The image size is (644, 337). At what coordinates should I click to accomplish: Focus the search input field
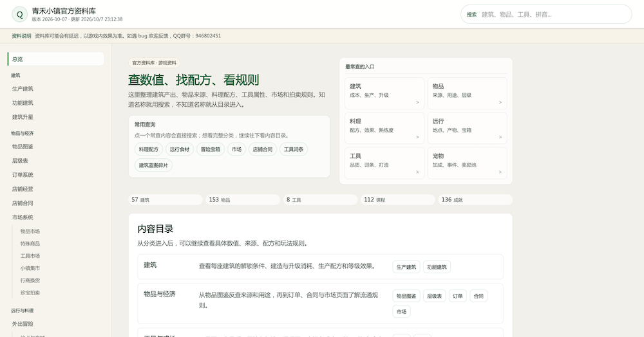(546, 14)
